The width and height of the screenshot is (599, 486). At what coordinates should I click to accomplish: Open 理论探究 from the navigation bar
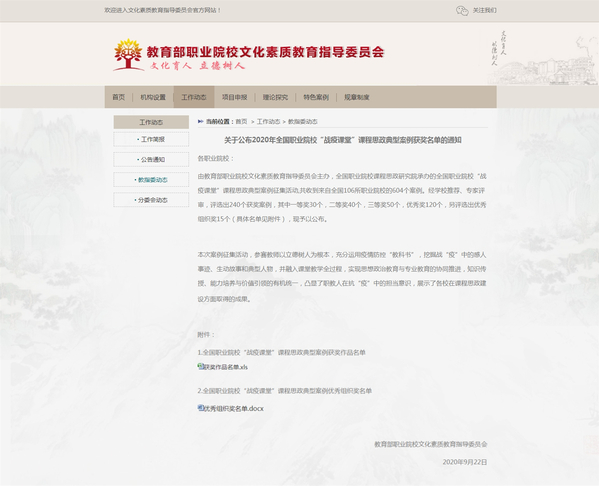pos(275,97)
